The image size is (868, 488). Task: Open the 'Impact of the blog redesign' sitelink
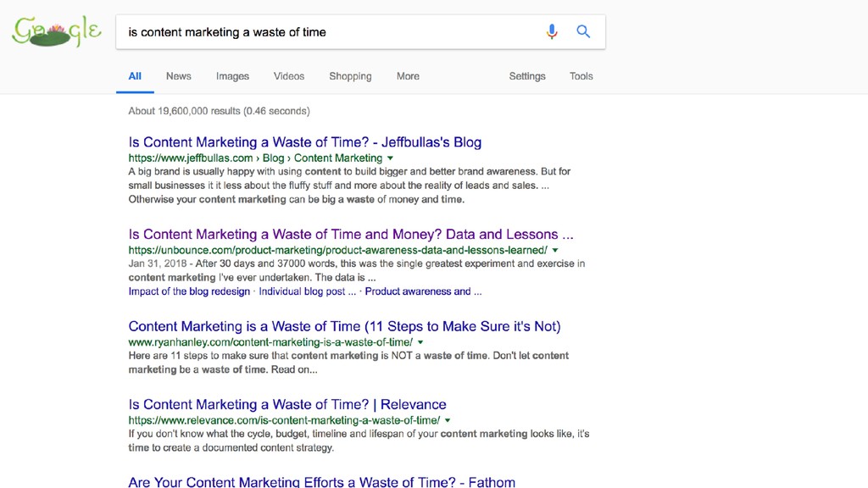pyautogui.click(x=189, y=291)
